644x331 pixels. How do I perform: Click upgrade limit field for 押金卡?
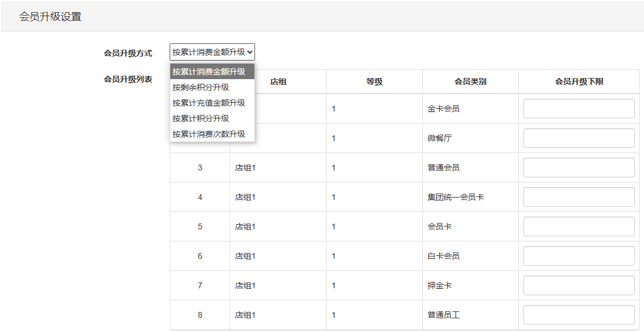point(579,285)
